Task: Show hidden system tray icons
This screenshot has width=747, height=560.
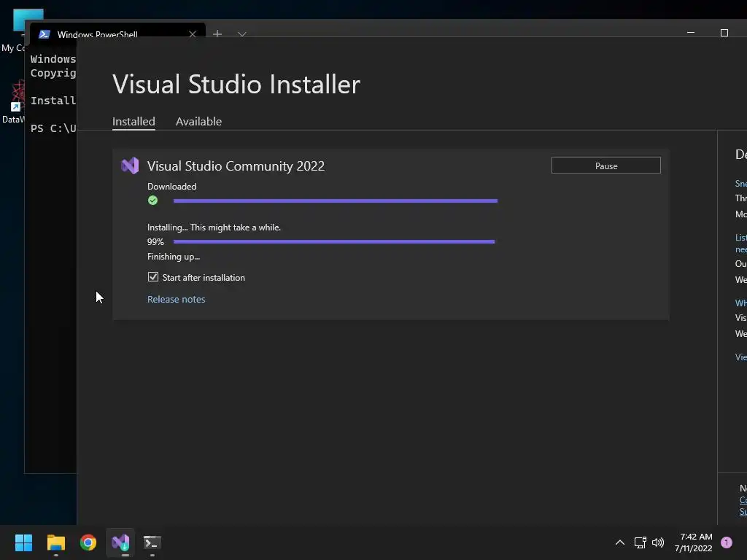Action: point(620,542)
